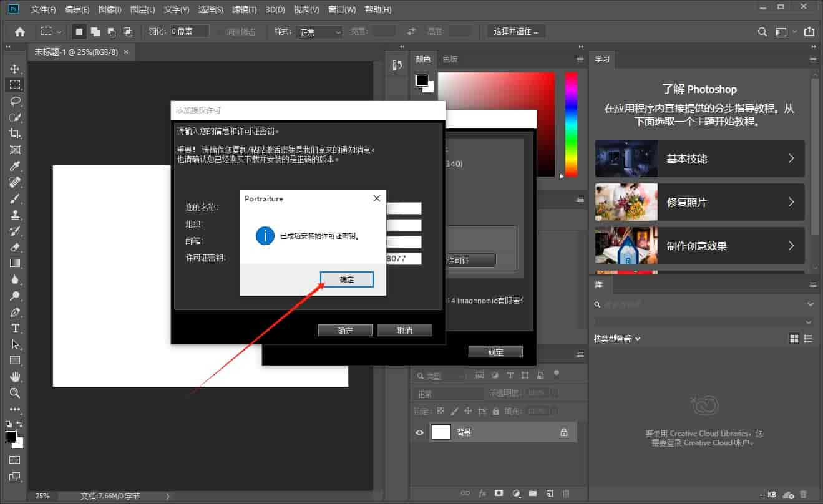Open the library search dropdown arrow
This screenshot has width=823, height=504.
[810, 304]
